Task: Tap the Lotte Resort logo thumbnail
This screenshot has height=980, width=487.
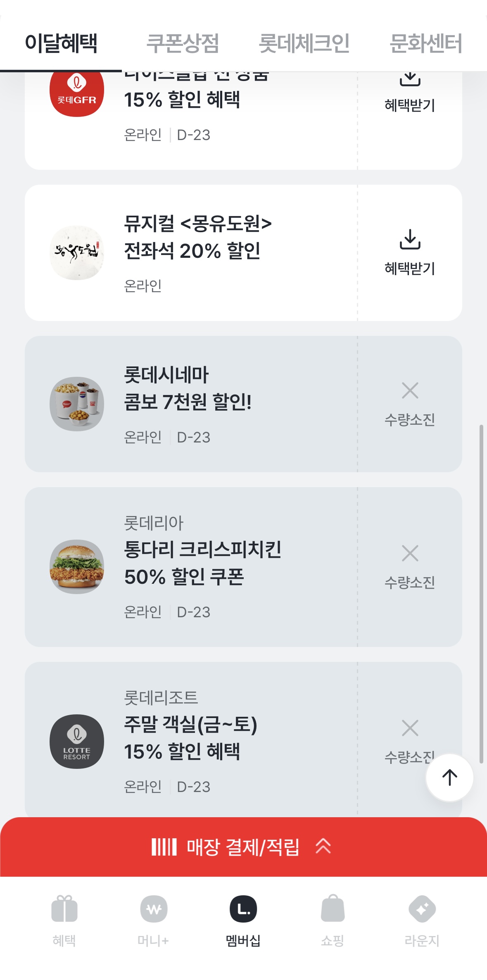Action: 77,742
